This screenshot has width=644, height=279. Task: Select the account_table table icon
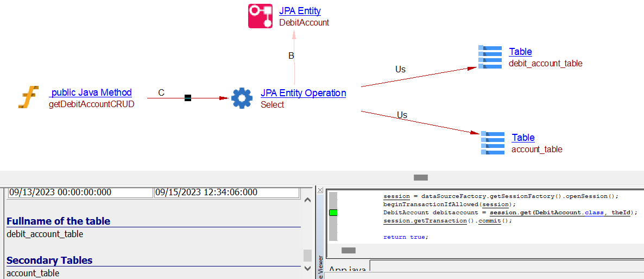pyautogui.click(x=493, y=143)
